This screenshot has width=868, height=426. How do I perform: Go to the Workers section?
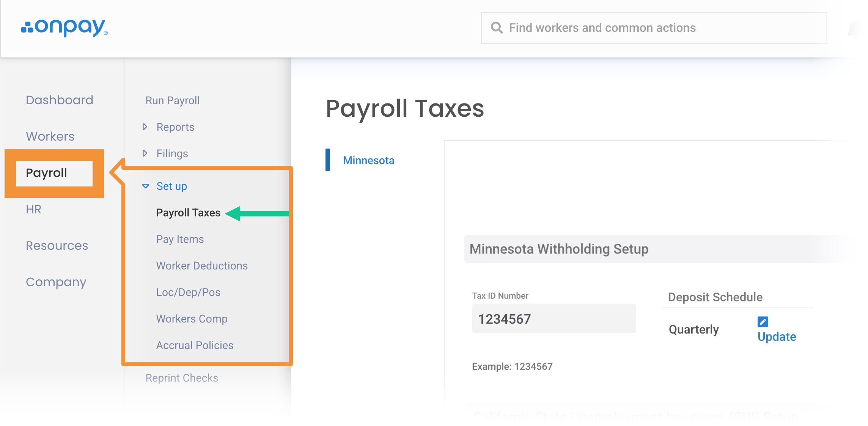[x=50, y=136]
